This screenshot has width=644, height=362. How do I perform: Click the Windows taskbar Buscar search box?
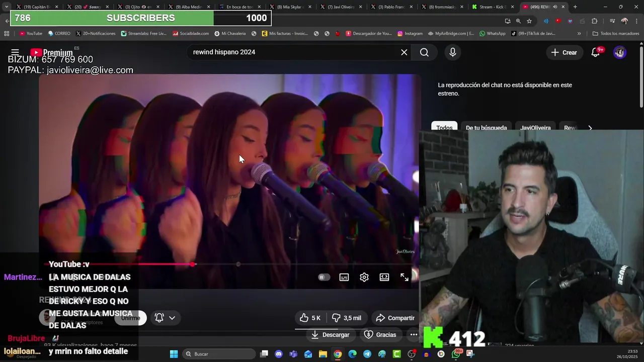click(x=219, y=354)
